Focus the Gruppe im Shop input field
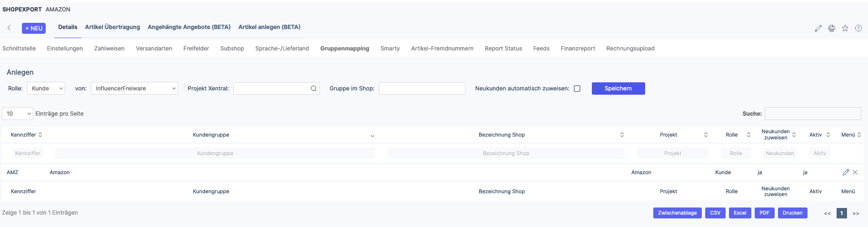 (x=422, y=89)
